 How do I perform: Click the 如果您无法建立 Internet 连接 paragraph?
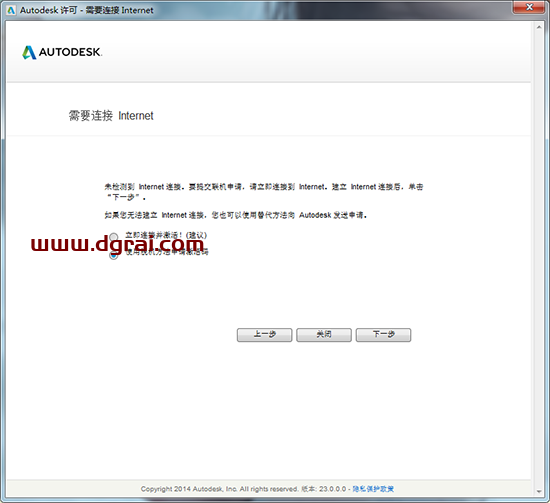[x=236, y=215]
